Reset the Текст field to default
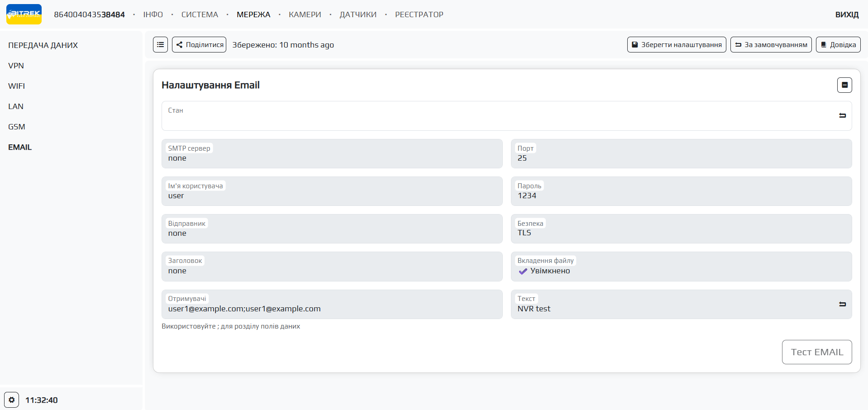Viewport: 868px width, 410px height. (842, 305)
